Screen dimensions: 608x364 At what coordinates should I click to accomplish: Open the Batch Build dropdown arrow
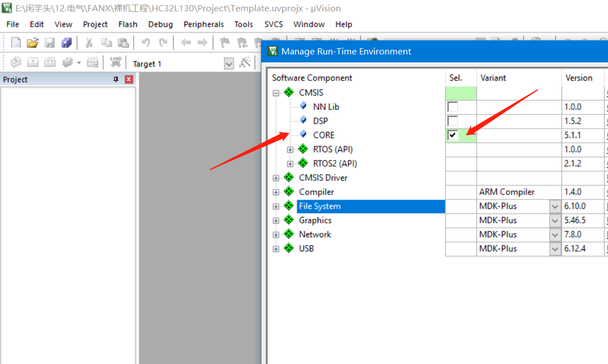click(79, 62)
